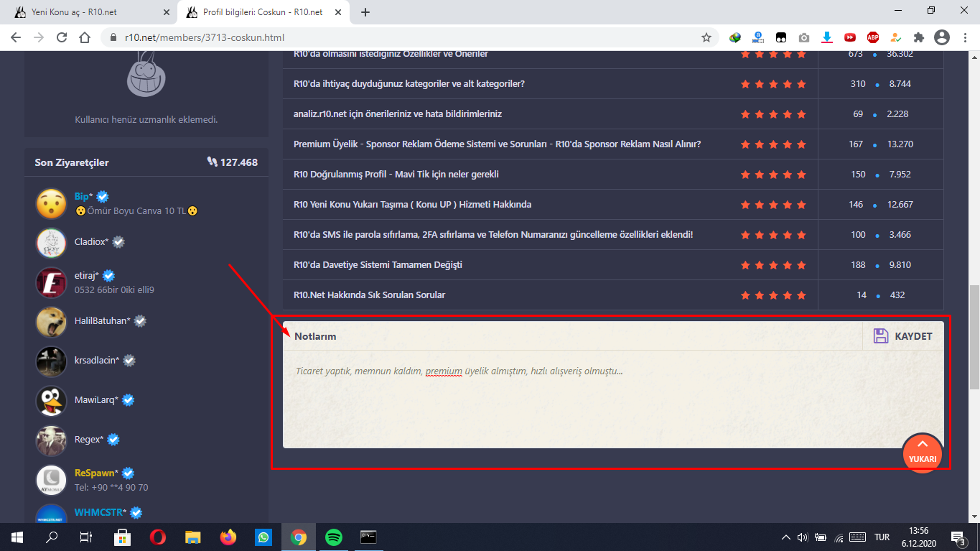Close the Profil bilgileri tab
This screenshot has width=980, height=551.
coord(338,12)
